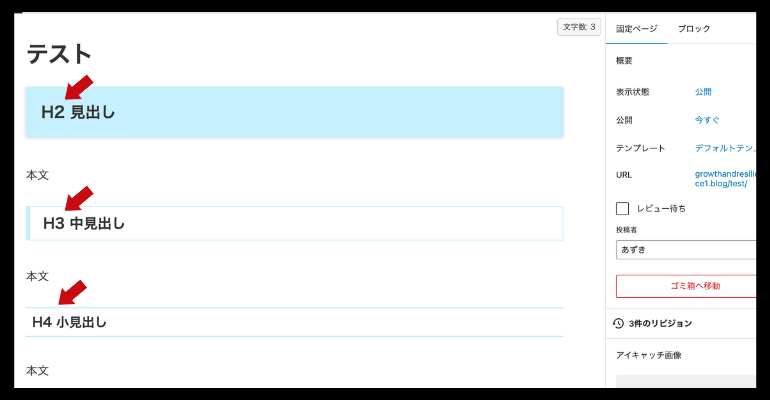Click the ゴミ箱へ移動 button

[x=686, y=286]
